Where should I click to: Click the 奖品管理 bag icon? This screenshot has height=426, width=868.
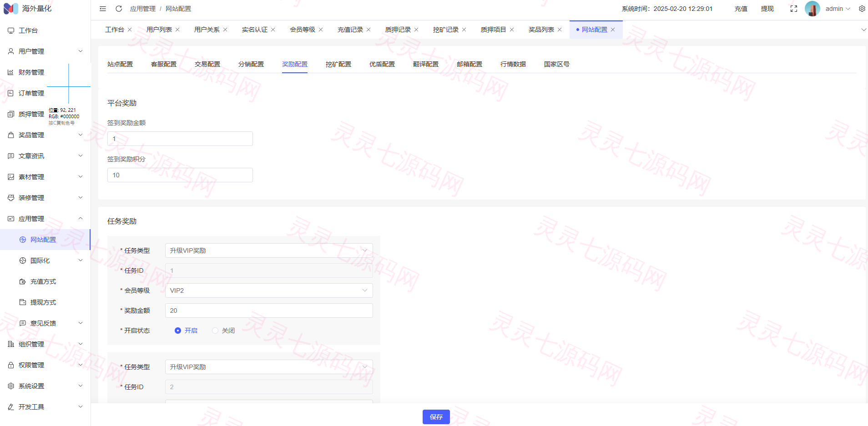tap(11, 135)
